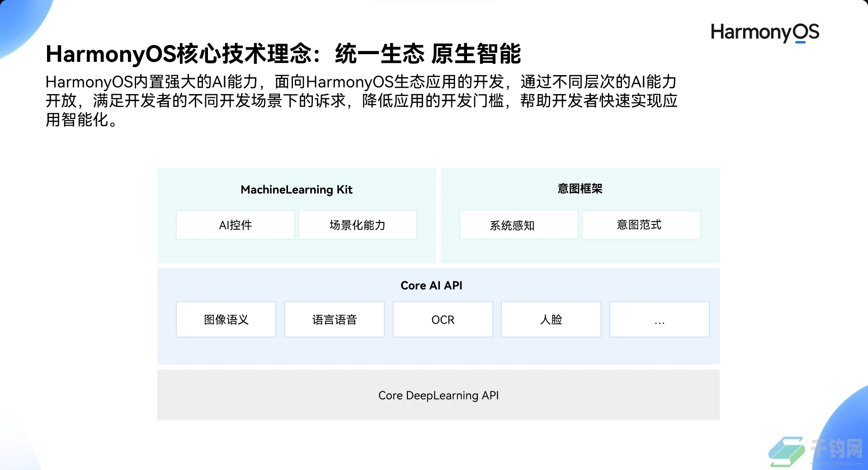
Task: Click the OCR box
Action: click(x=443, y=319)
